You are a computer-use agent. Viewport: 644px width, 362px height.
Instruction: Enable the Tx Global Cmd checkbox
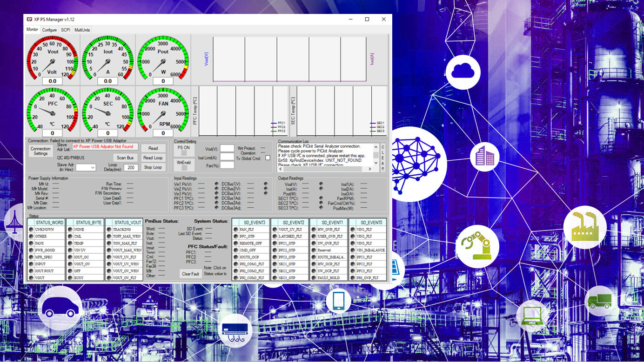[x=268, y=158]
